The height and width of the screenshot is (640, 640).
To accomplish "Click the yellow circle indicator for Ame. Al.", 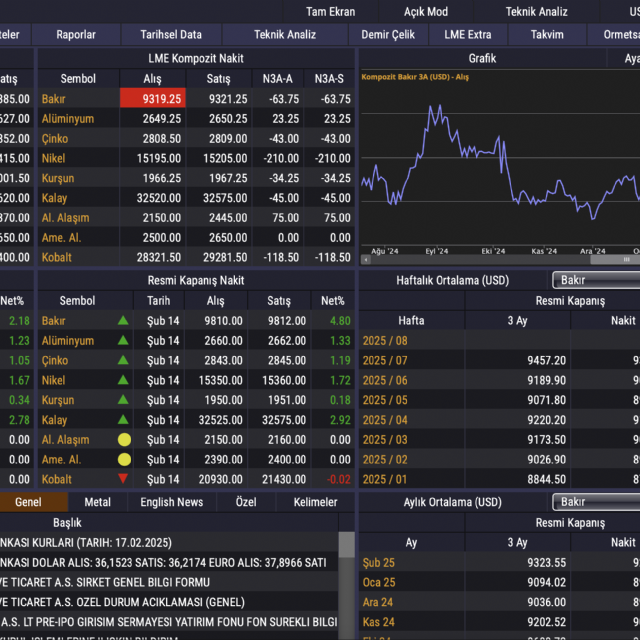I will [124, 460].
